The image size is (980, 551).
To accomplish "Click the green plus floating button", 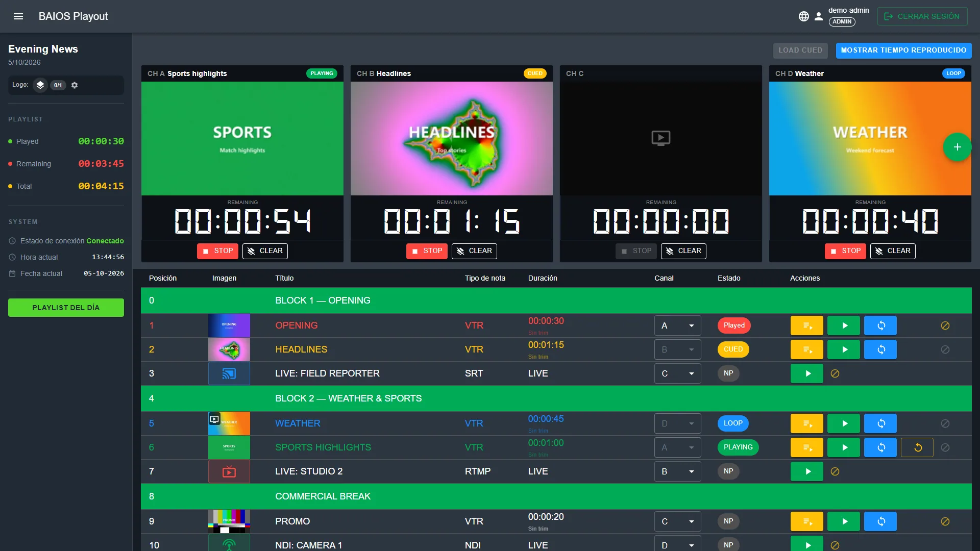I will pyautogui.click(x=957, y=147).
